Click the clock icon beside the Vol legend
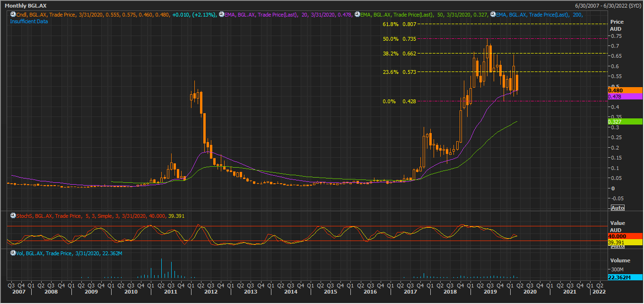 pyautogui.click(x=13, y=254)
